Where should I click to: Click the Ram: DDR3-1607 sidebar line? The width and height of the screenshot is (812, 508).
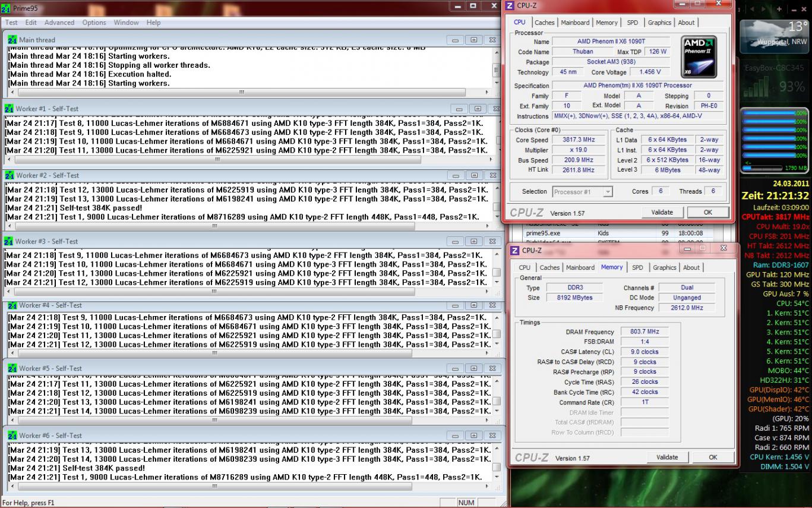point(781,265)
